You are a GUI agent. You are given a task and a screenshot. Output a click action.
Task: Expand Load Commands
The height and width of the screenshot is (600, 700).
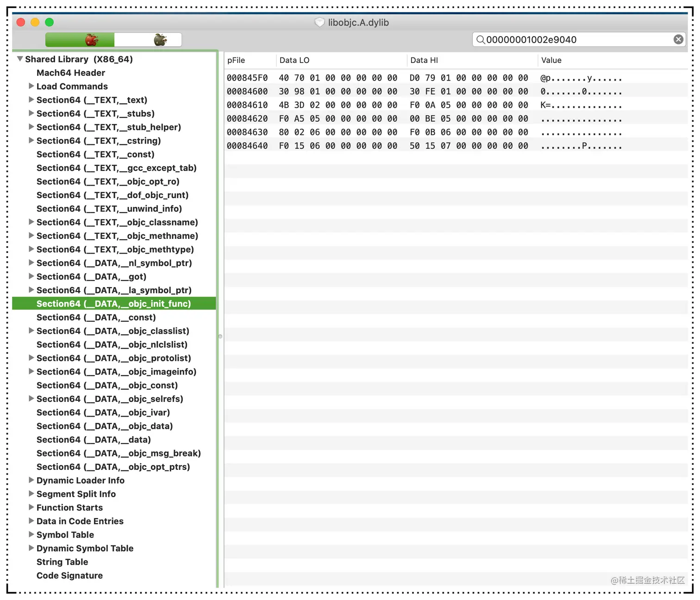point(31,86)
